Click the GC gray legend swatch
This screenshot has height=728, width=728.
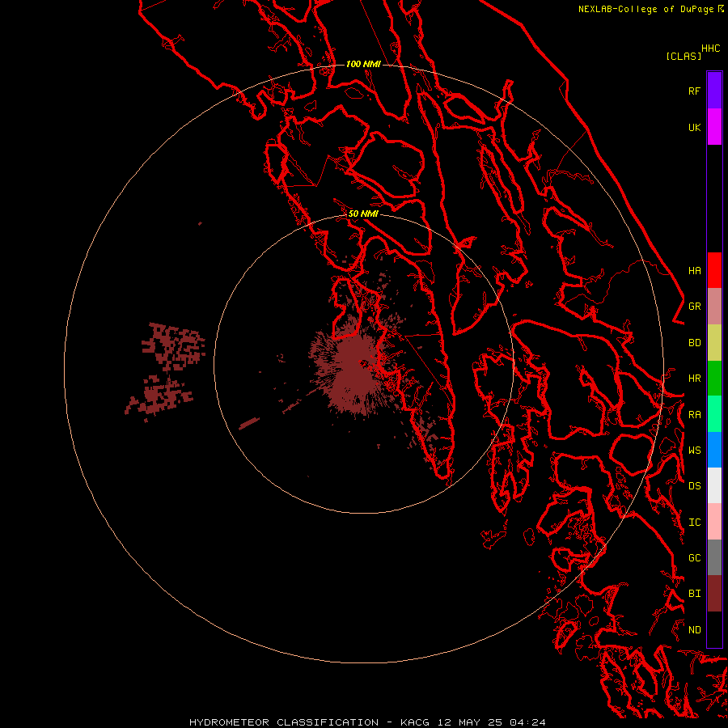pos(714,557)
